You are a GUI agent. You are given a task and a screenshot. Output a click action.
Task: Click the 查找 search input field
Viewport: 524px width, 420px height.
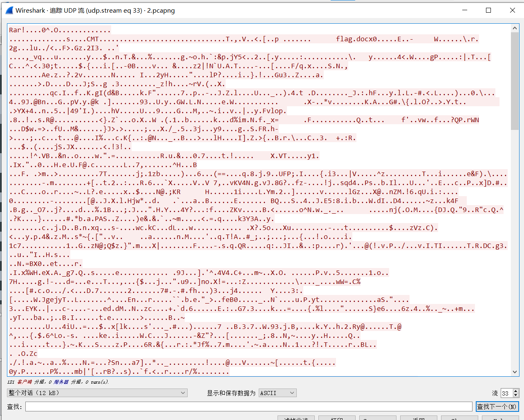point(249,407)
